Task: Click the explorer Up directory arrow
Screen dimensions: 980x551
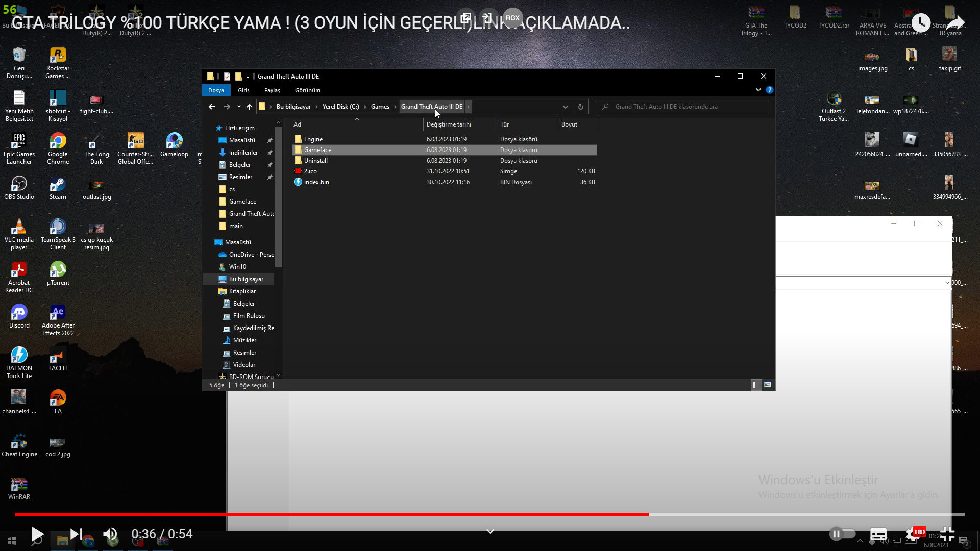Action: click(250, 107)
